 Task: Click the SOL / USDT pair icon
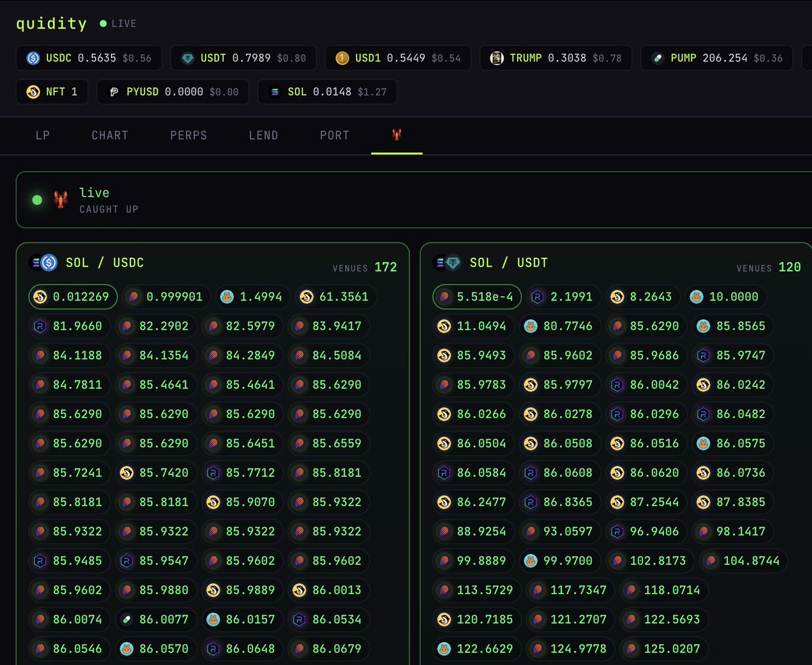pos(447,262)
